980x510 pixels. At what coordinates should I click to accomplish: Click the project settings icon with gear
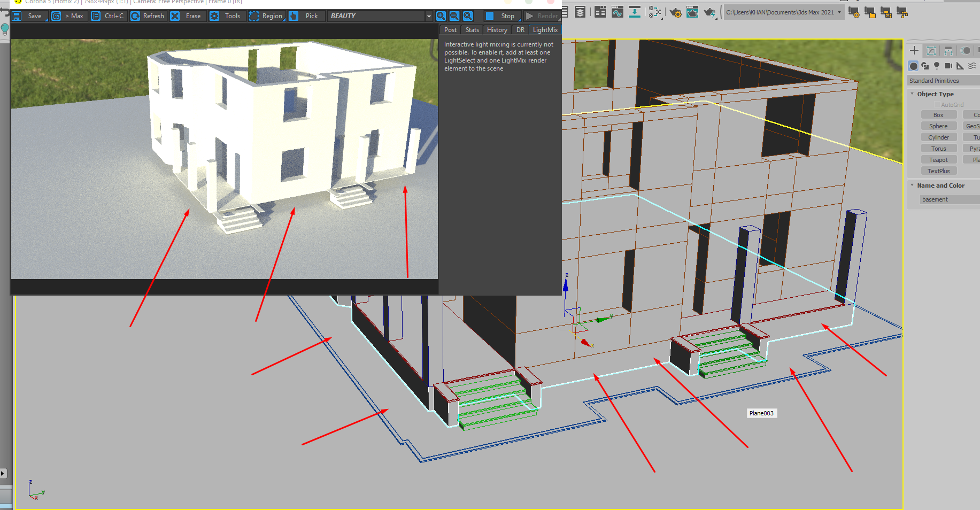[854, 12]
